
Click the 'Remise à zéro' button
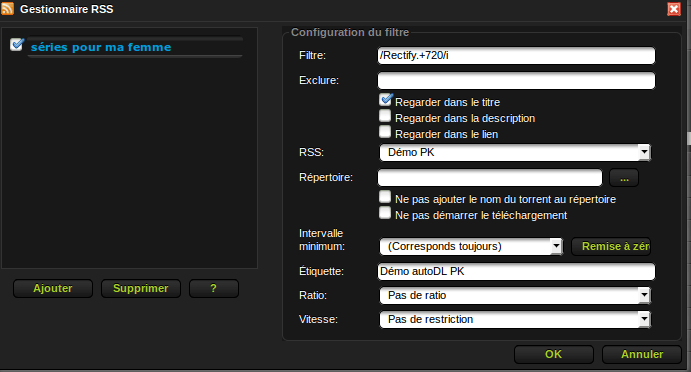[611, 246]
